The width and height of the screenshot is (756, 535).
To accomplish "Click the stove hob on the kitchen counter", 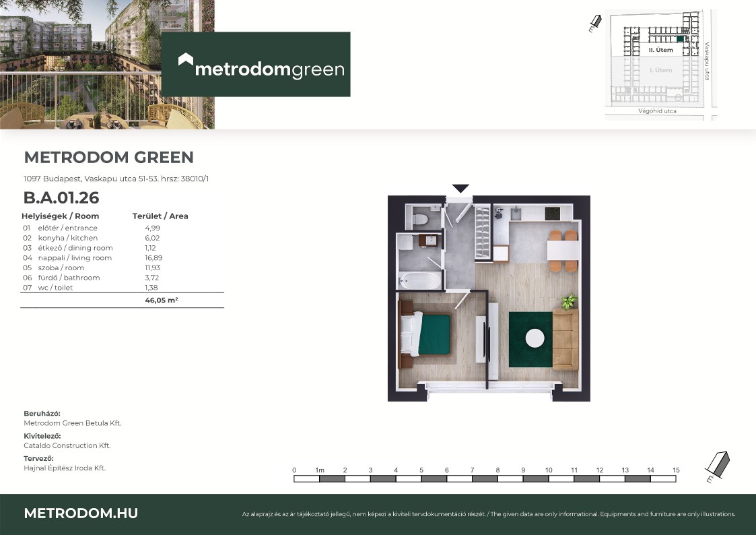I will click(552, 214).
